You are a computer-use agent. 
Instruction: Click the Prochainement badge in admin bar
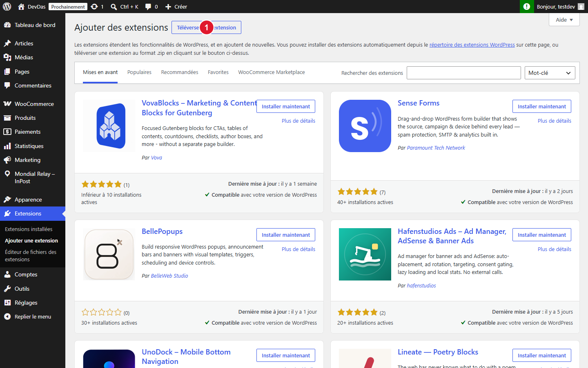(68, 7)
